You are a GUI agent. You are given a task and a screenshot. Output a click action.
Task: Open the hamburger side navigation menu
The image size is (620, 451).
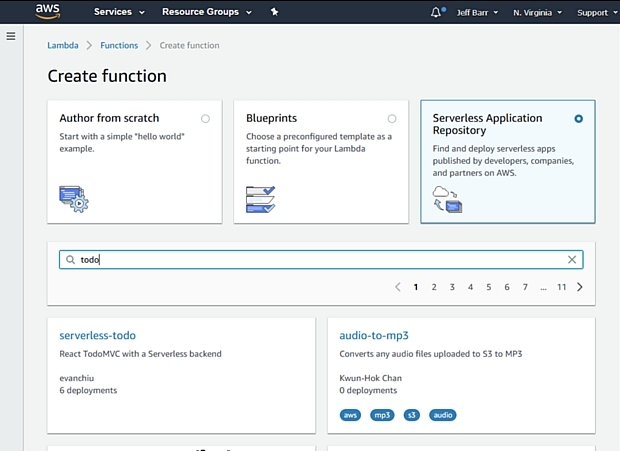(x=11, y=36)
